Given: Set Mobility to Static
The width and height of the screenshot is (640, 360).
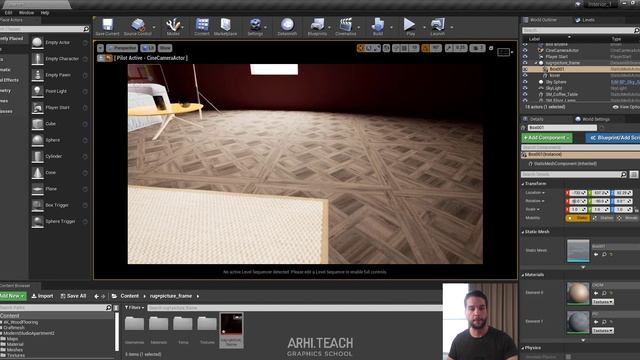Looking at the screenshot, I should coord(578,218).
